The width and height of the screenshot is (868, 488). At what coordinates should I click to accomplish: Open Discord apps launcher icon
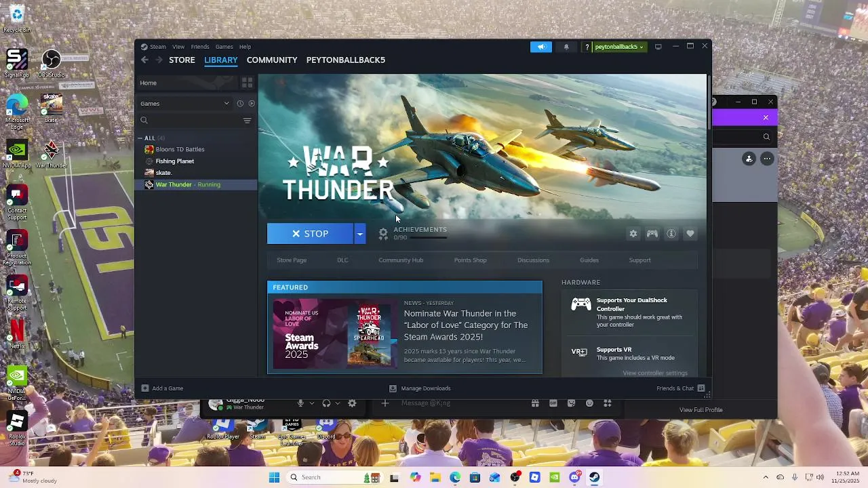(x=608, y=403)
